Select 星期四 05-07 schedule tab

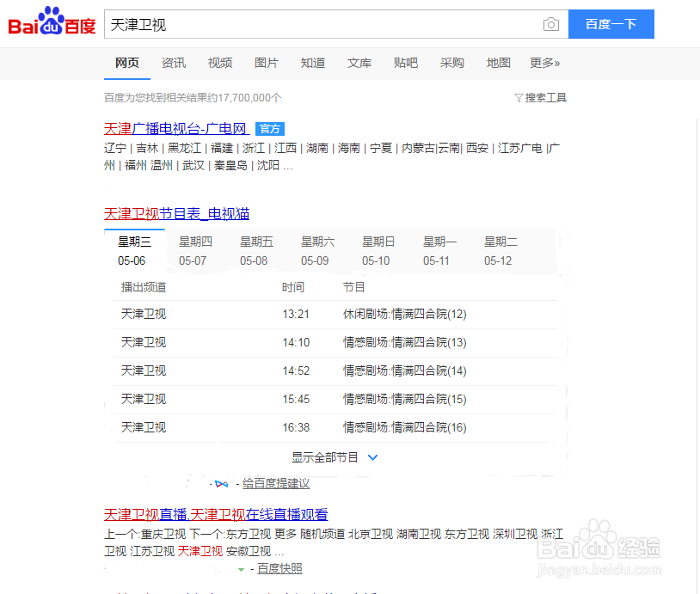(x=195, y=251)
